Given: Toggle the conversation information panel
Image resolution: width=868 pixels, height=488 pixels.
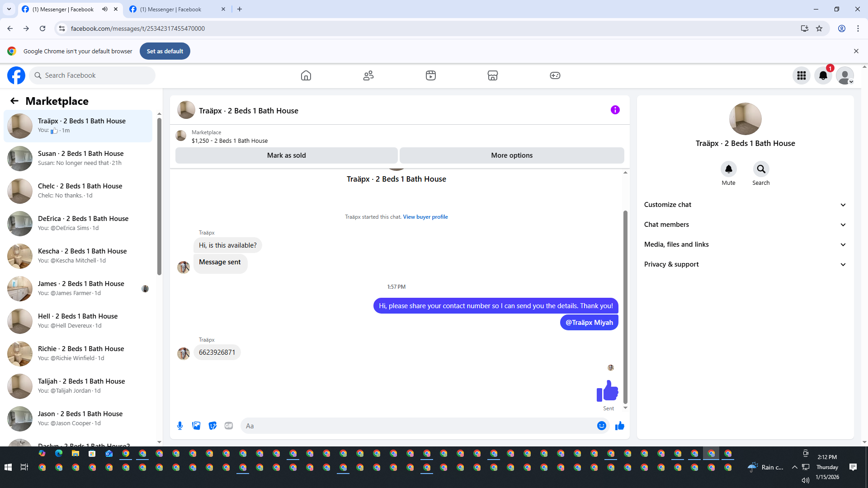Looking at the screenshot, I should tap(615, 110).
